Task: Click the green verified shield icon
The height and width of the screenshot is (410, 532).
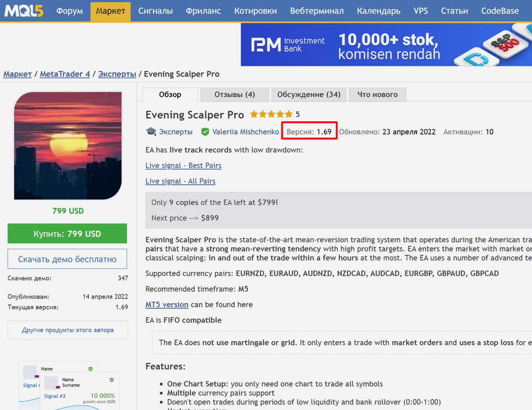Action: pos(205,132)
